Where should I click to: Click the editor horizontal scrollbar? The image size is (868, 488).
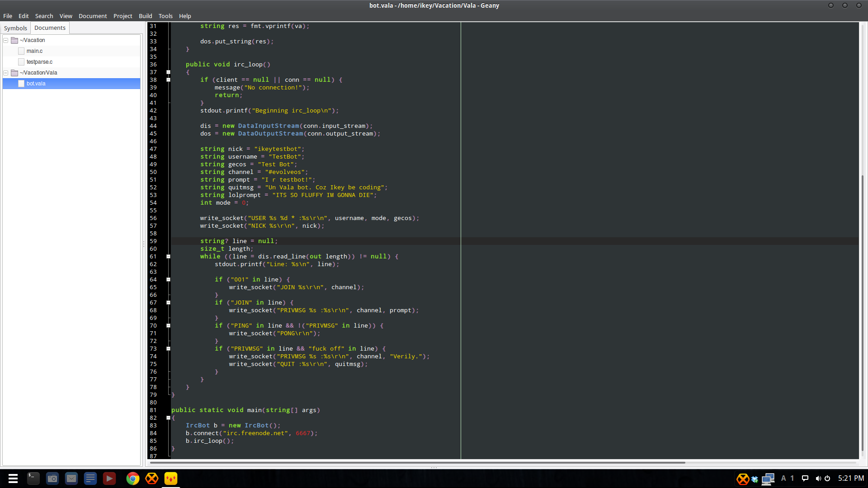[x=418, y=463]
